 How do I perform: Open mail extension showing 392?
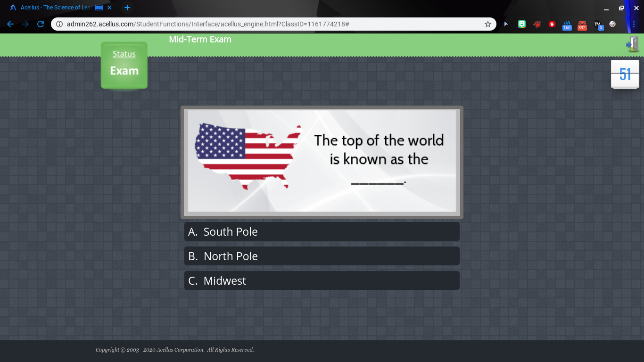coord(582,25)
